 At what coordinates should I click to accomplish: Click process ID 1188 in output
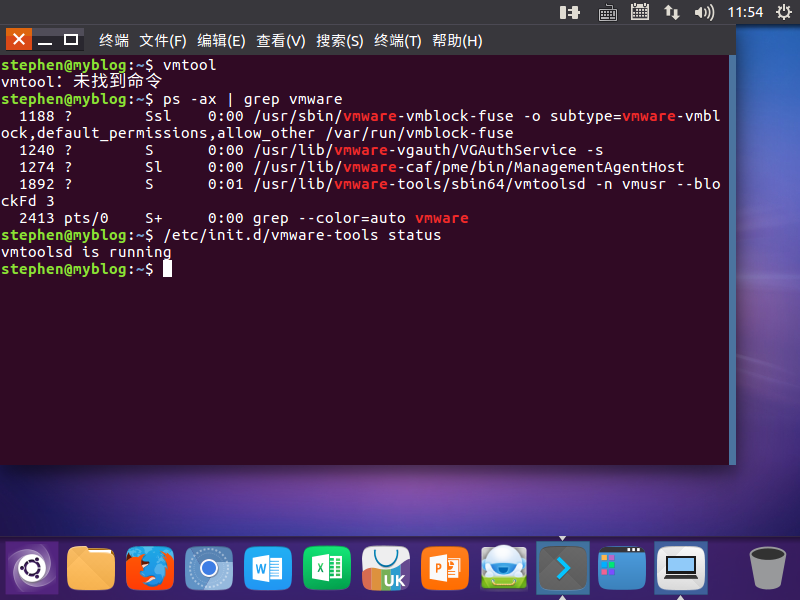[x=37, y=116]
